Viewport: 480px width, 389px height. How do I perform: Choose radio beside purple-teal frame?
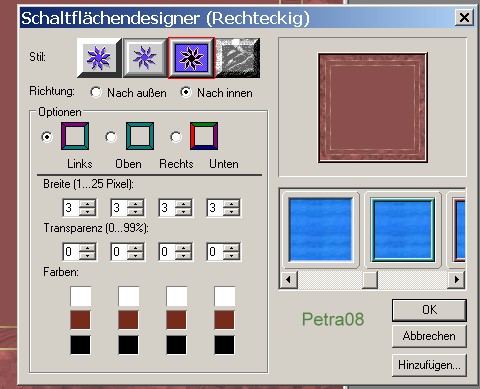click(x=47, y=137)
